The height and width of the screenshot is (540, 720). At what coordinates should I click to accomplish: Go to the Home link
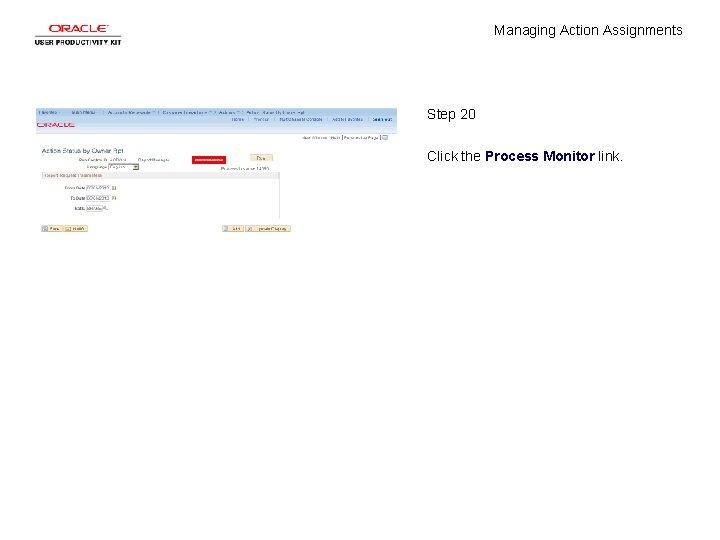pyautogui.click(x=237, y=119)
